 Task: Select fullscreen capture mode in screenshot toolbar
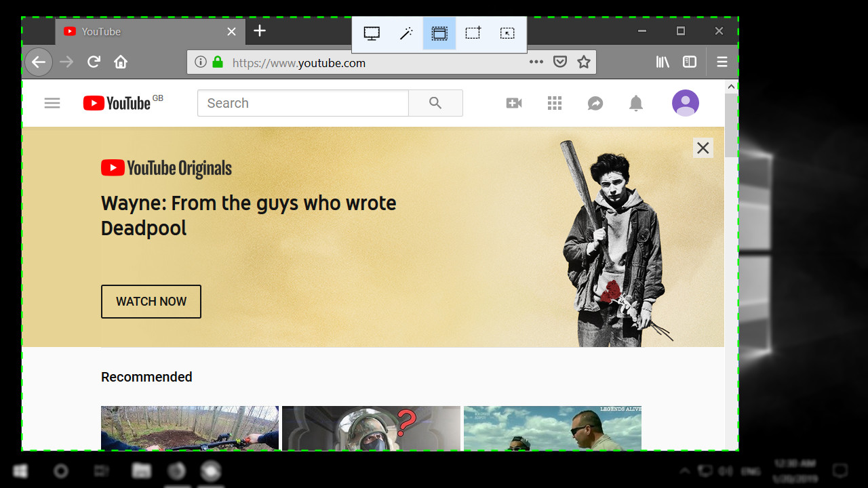pos(372,33)
